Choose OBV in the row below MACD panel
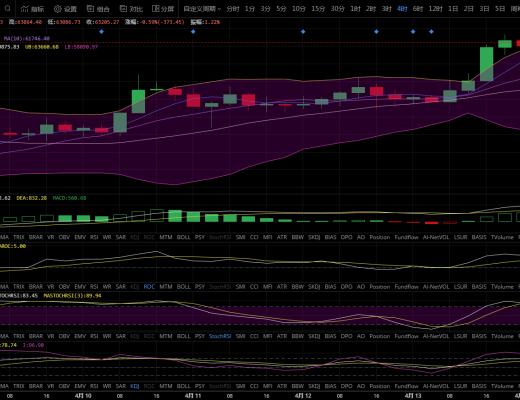 pyautogui.click(x=64, y=237)
